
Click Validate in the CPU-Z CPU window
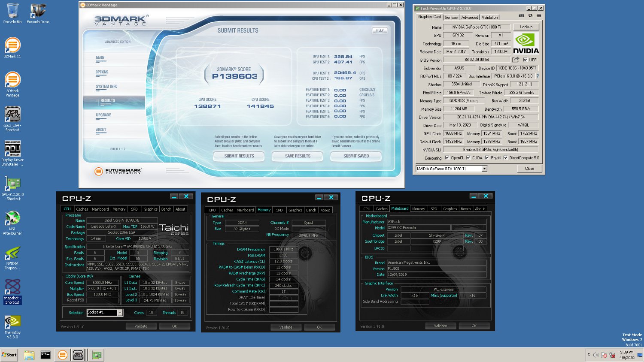pos(141,326)
